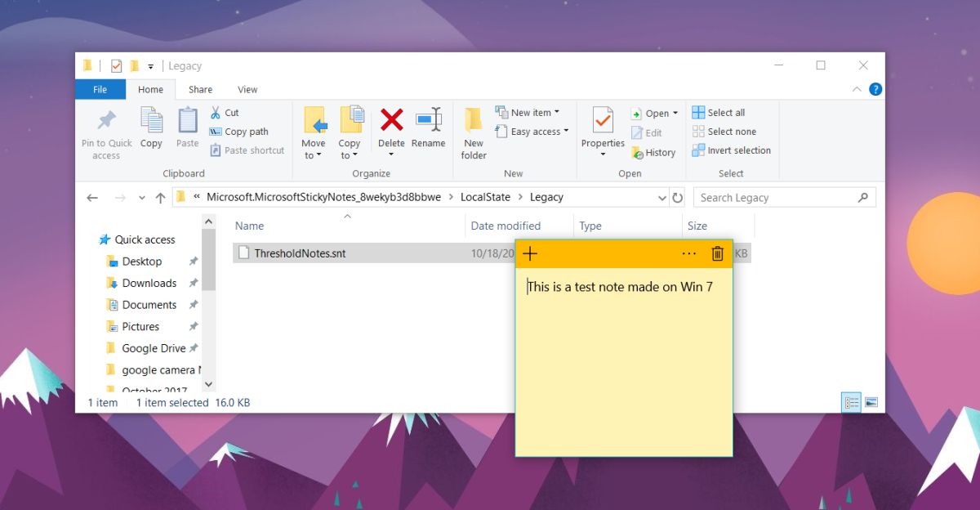Add a new sticky note with plus icon
The image size is (980, 510).
[530, 253]
